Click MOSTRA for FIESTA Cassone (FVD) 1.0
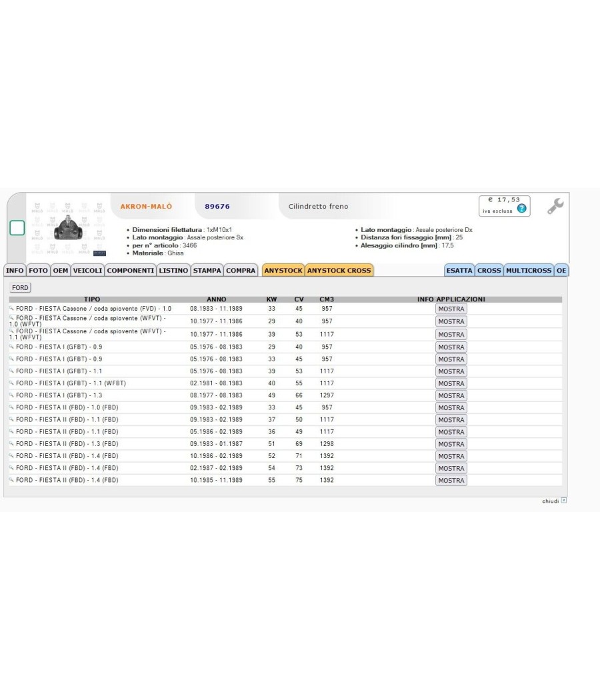The height and width of the screenshot is (700, 600). coord(451,309)
